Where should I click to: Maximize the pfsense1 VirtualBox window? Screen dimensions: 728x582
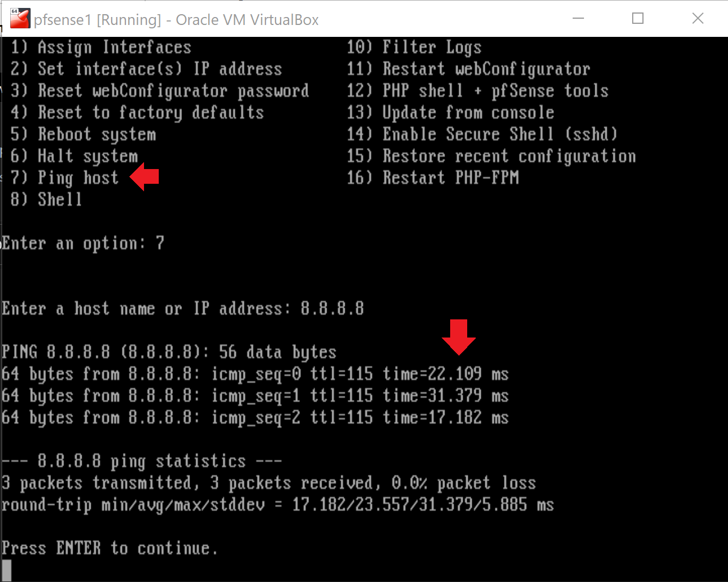[638, 19]
